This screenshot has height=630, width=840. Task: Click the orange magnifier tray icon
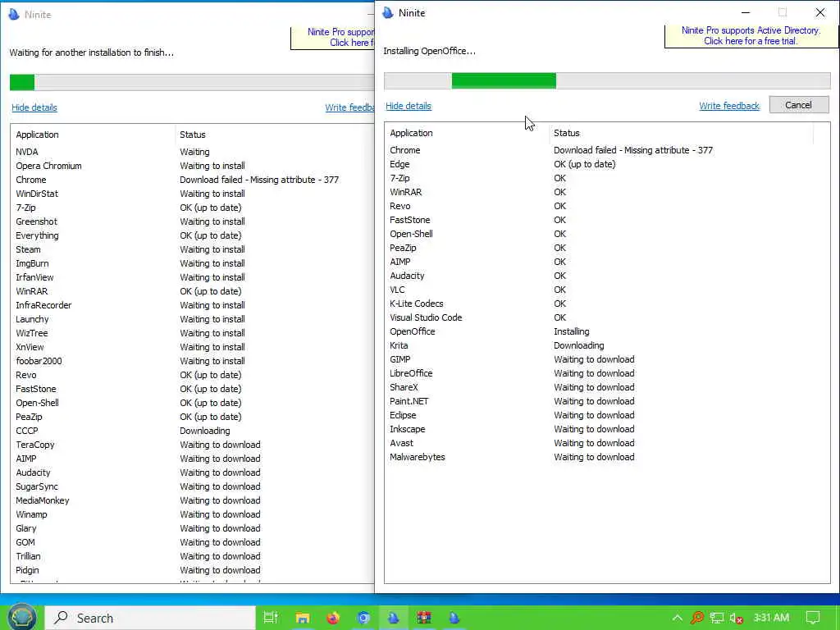[x=697, y=618]
